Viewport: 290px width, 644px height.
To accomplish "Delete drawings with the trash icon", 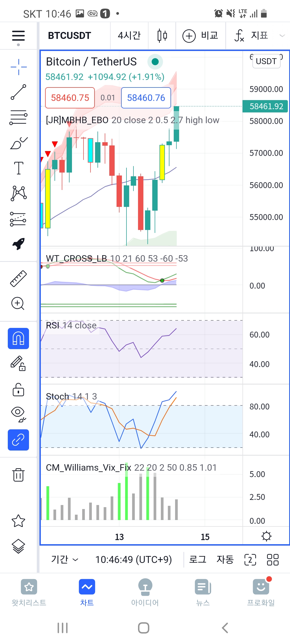I will click(x=18, y=475).
